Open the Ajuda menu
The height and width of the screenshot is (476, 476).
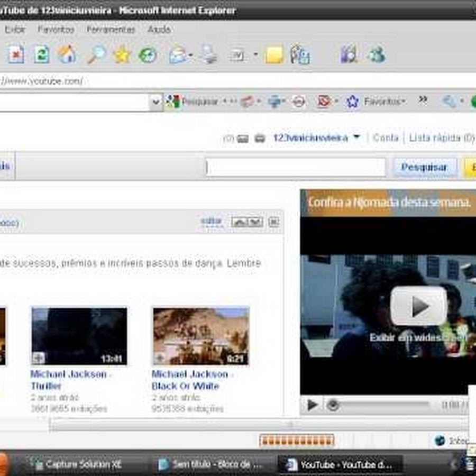(159, 30)
